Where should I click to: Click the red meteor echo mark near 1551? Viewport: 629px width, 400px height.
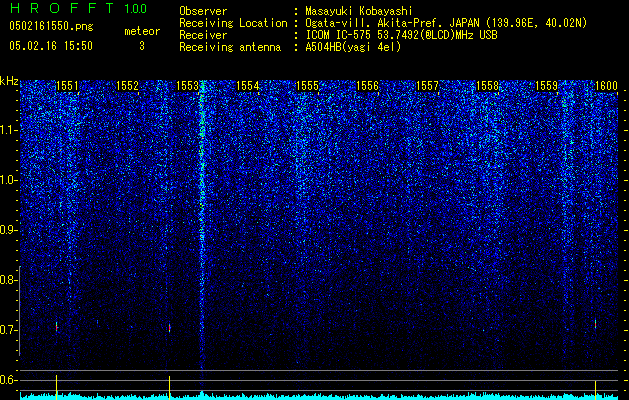[57, 327]
